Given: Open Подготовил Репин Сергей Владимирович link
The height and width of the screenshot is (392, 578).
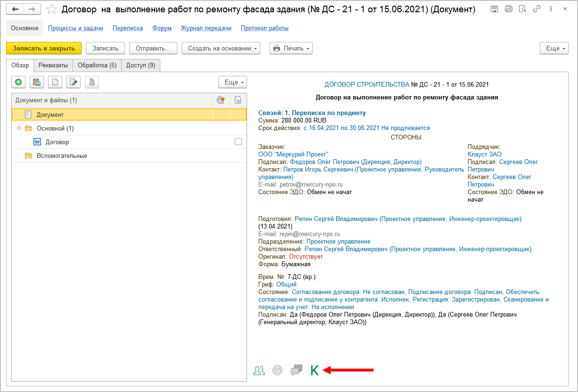Looking at the screenshot, I should coord(408,219).
